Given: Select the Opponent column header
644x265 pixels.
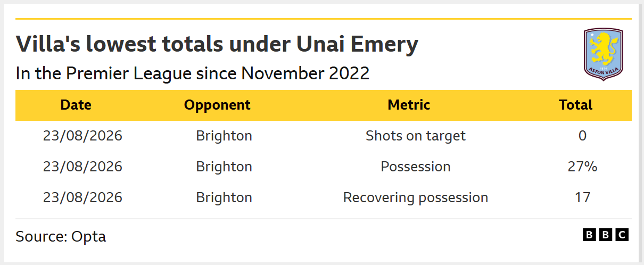Looking at the screenshot, I should [217, 105].
